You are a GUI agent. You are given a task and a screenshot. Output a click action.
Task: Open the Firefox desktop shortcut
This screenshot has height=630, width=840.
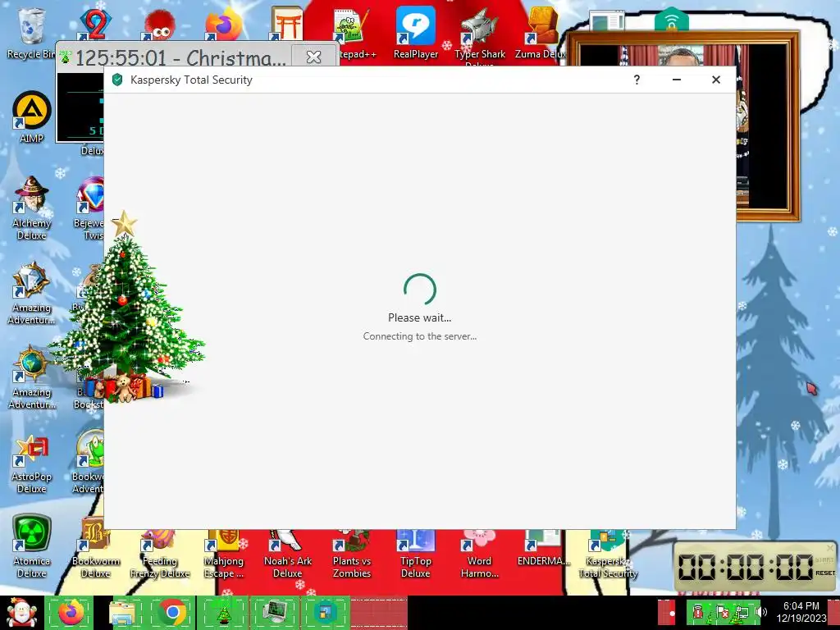223,25
